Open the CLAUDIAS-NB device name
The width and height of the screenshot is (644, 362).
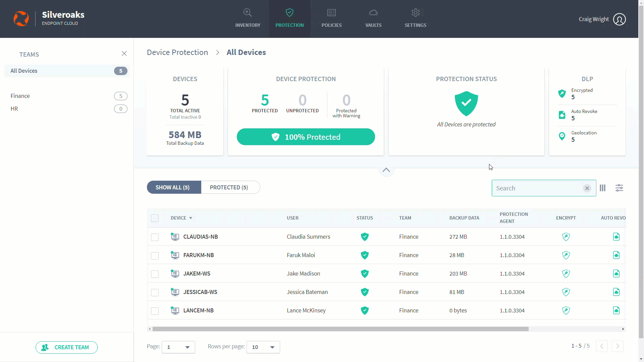click(x=201, y=237)
